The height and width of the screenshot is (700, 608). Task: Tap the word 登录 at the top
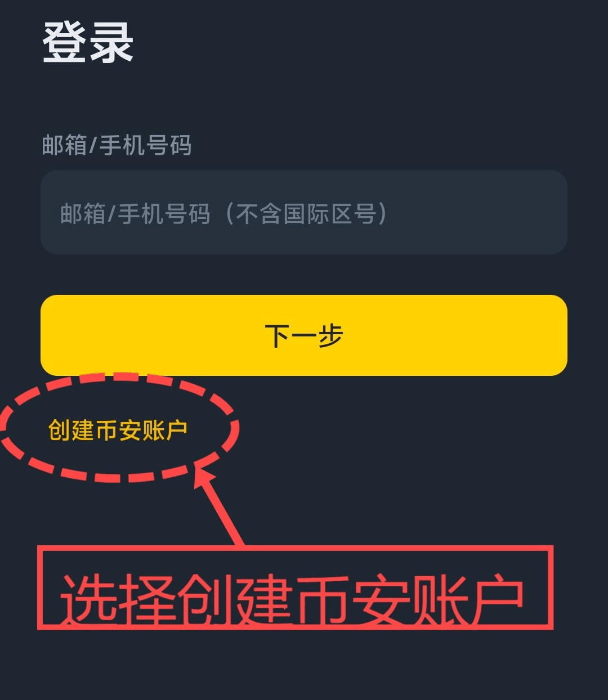88,42
